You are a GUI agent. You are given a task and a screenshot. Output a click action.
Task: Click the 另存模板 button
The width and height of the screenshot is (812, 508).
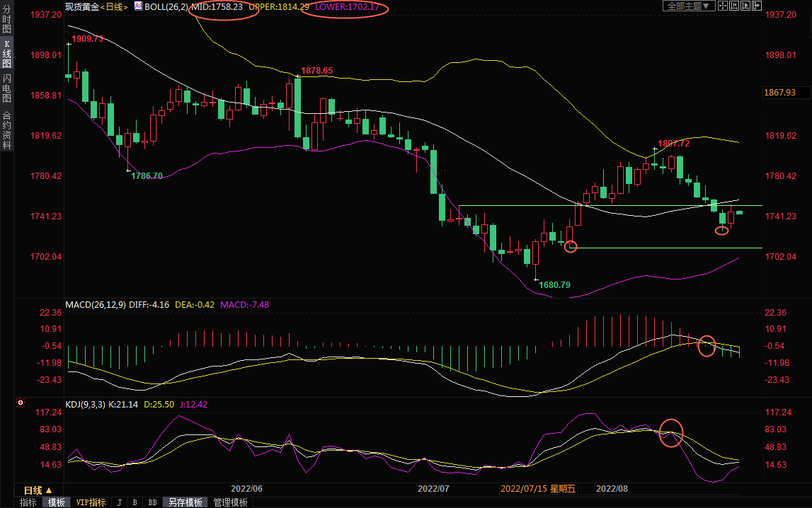(184, 502)
